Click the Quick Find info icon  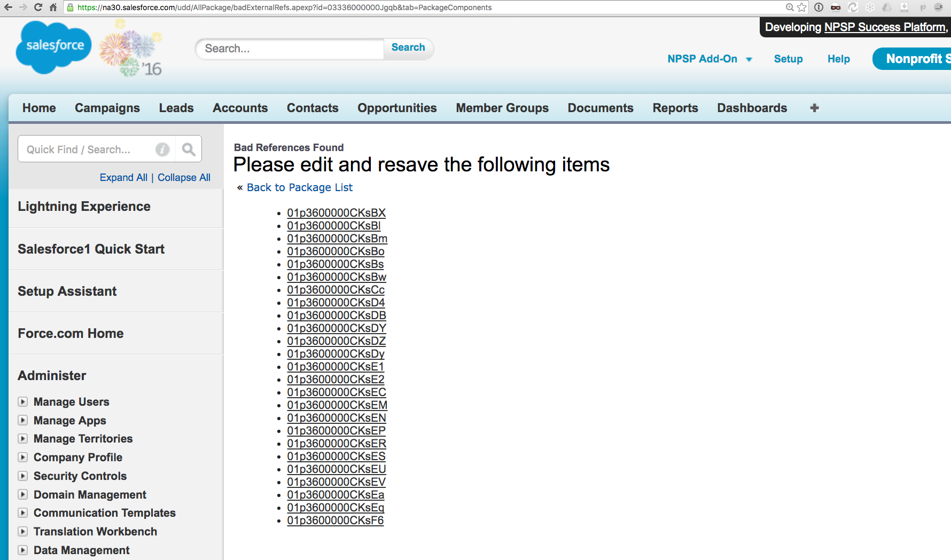point(162,149)
